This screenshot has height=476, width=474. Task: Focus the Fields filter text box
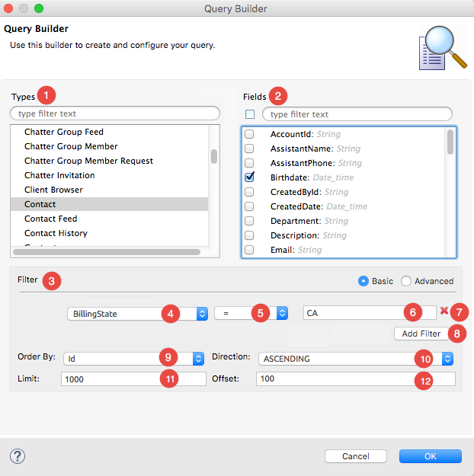click(x=357, y=114)
